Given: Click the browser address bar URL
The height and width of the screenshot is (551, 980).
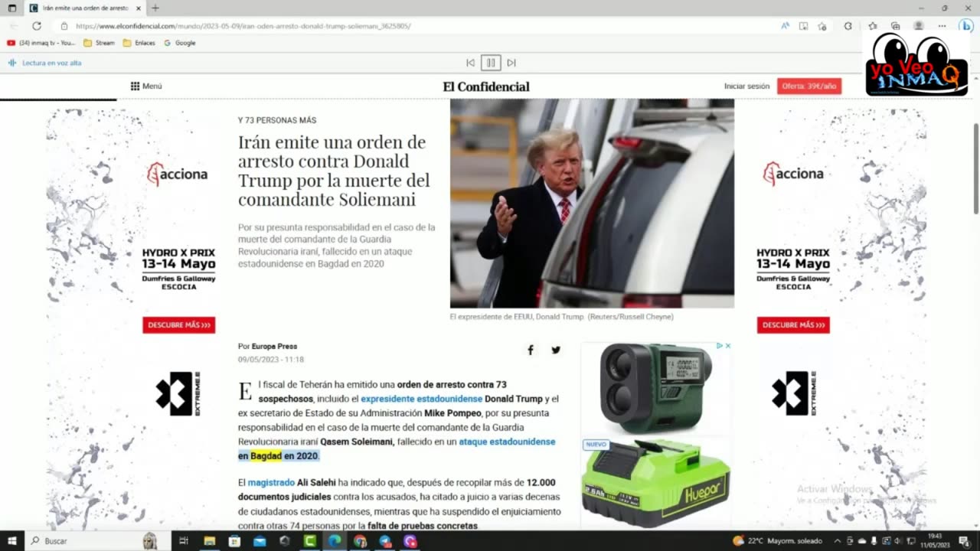Looking at the screenshot, I should pos(243,26).
